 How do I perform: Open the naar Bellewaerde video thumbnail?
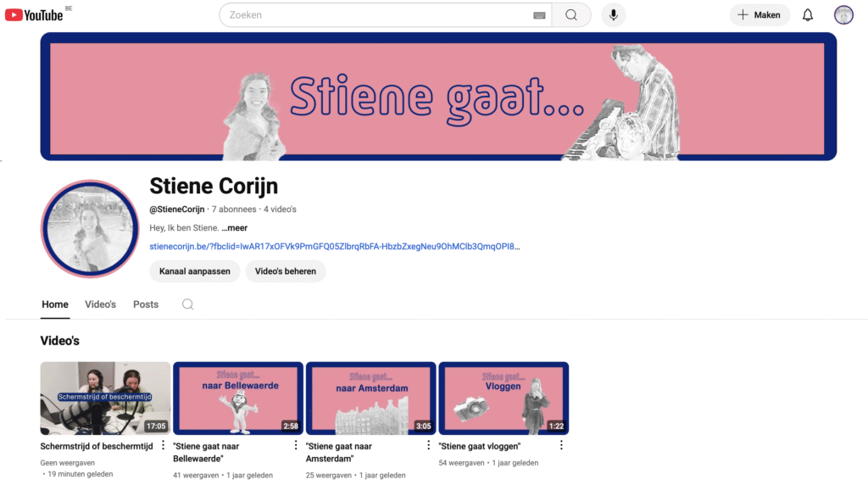coord(238,399)
